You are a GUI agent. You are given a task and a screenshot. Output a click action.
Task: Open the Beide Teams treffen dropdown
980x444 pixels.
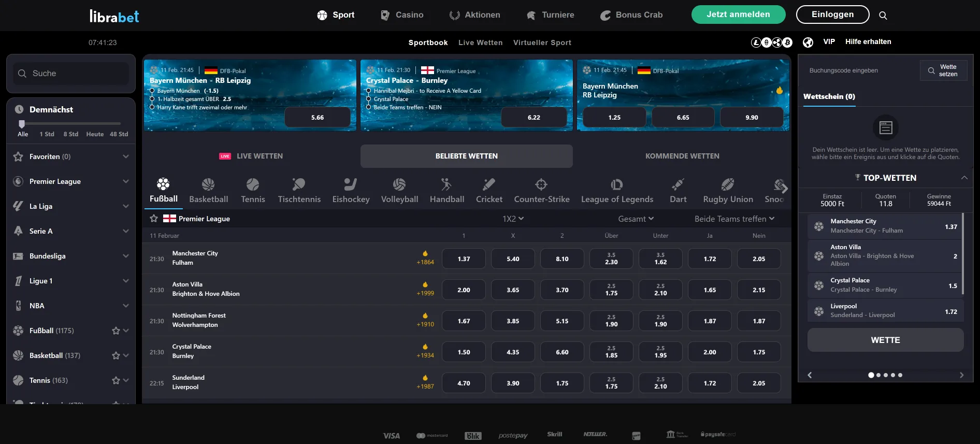734,219
